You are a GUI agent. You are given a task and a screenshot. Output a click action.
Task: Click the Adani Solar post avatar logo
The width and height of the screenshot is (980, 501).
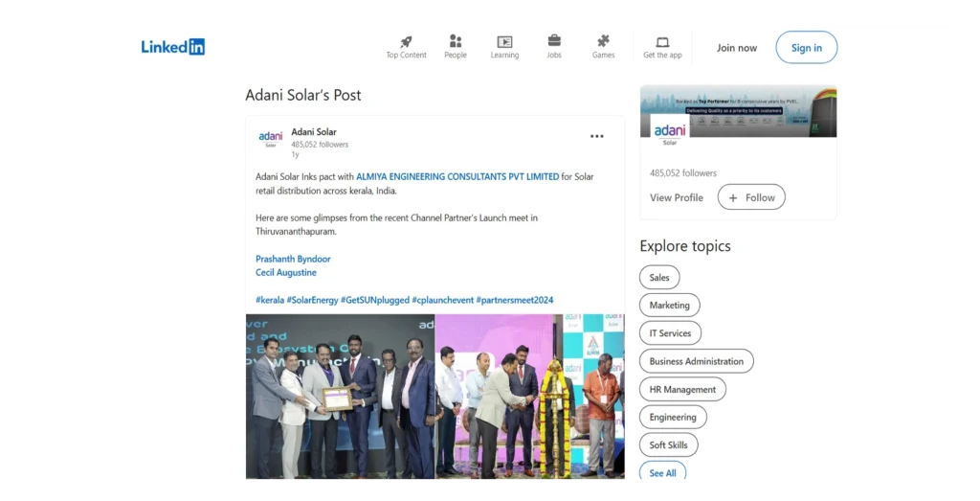pos(271,138)
